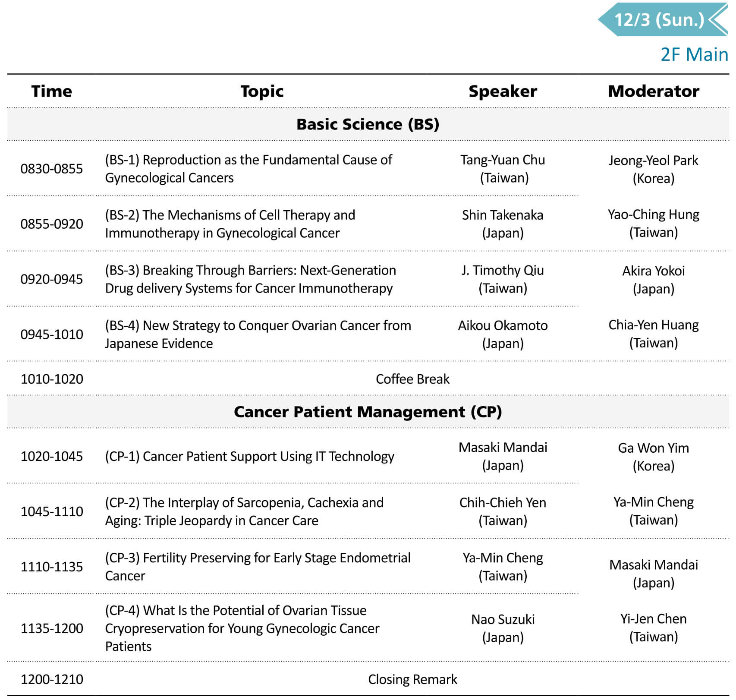The height and width of the screenshot is (700, 736).
Task: Click the BS-3 Breaking Through Barriers topic
Action: point(250,279)
